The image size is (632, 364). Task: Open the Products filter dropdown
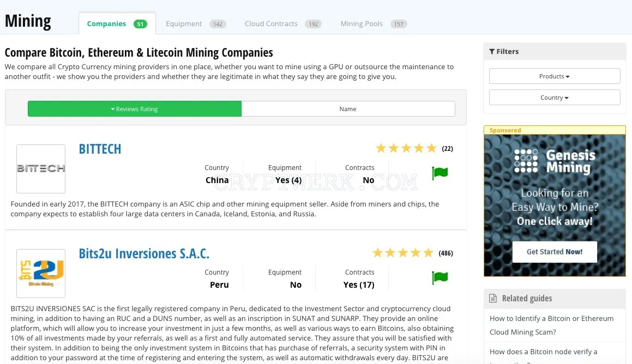click(555, 76)
